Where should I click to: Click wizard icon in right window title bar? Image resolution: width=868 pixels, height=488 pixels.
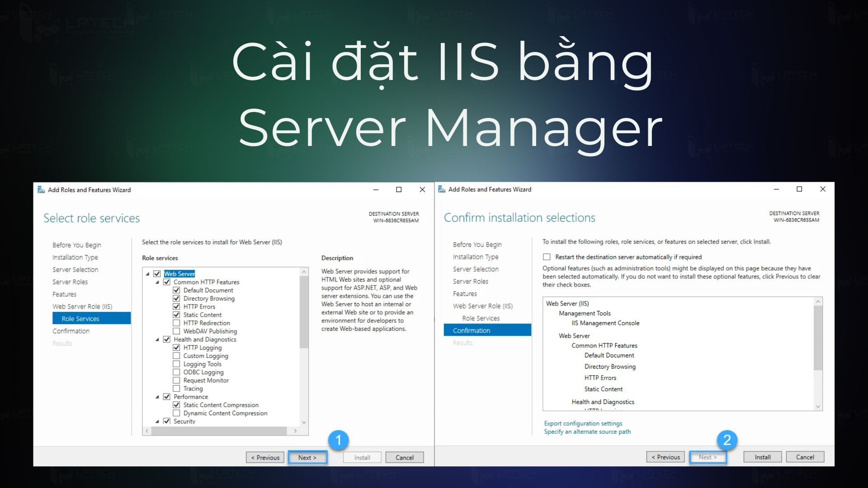tap(442, 189)
